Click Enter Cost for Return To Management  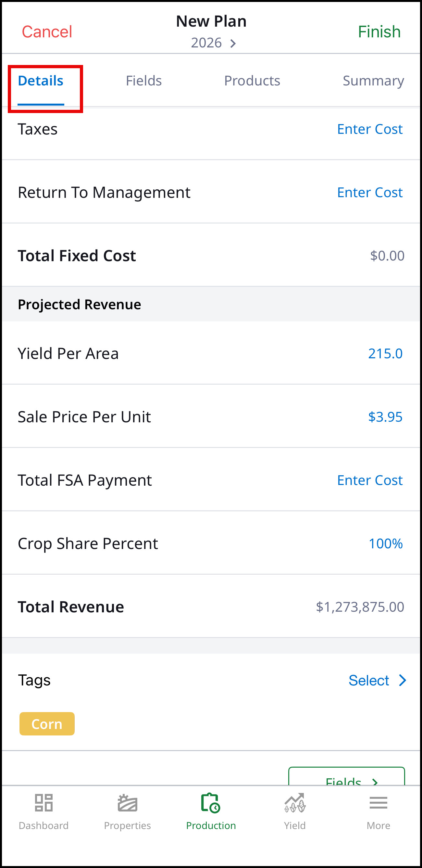369,192
